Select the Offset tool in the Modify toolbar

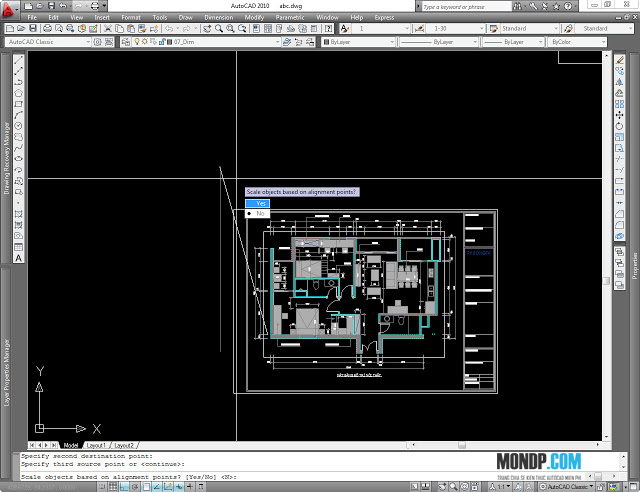point(620,93)
